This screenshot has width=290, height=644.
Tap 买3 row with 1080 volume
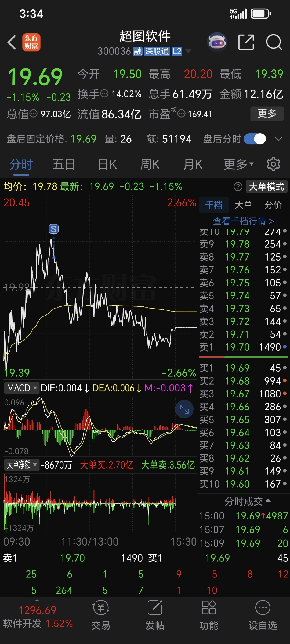point(243,394)
